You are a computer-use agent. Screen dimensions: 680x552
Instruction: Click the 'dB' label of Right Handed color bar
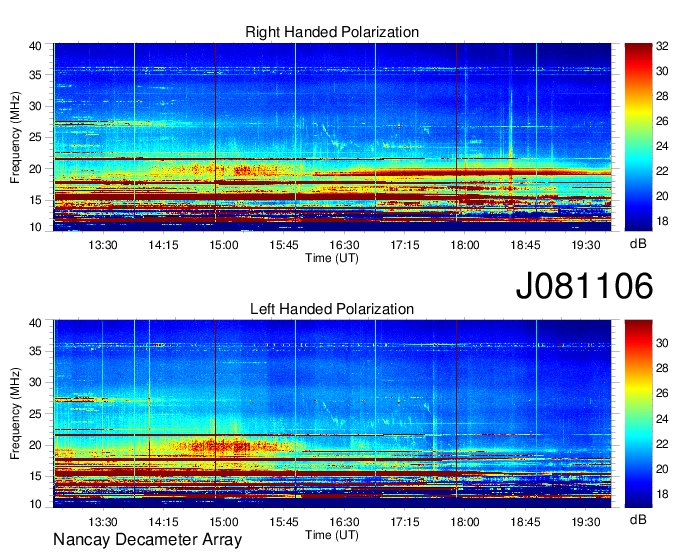click(638, 244)
